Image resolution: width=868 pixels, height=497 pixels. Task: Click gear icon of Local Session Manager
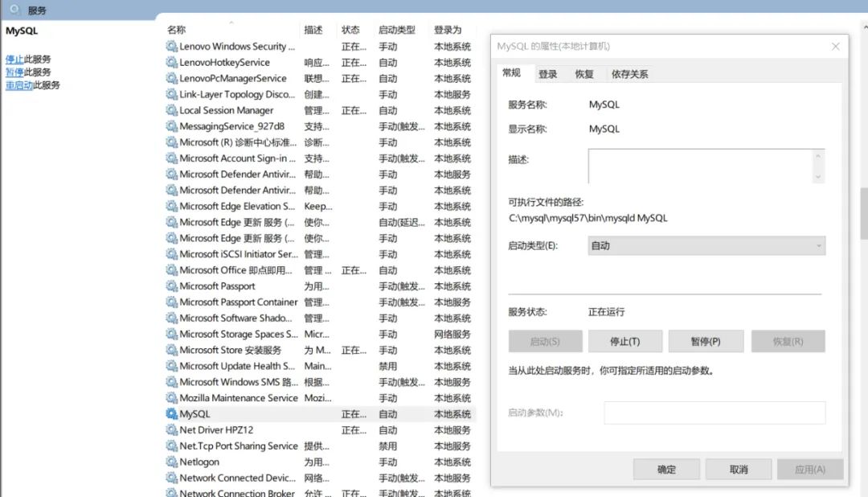point(172,111)
